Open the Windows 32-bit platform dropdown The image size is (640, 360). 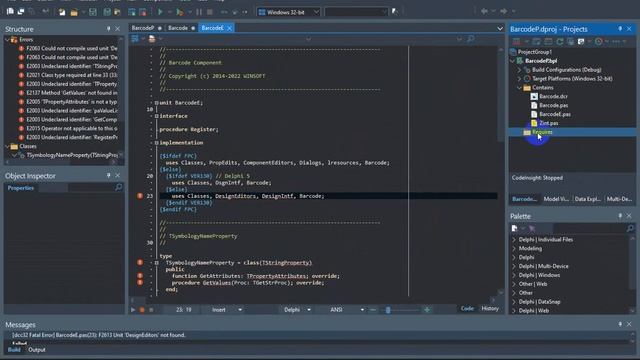coord(316,12)
